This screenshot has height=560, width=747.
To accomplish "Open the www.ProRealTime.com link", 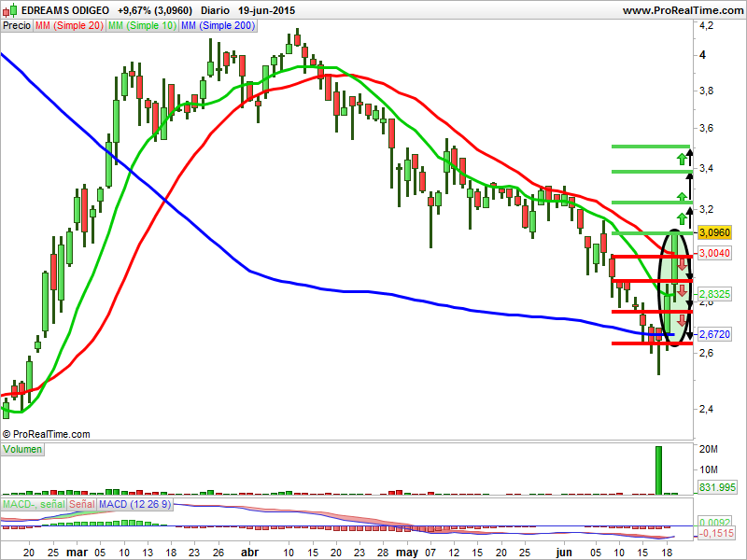I will click(x=683, y=10).
